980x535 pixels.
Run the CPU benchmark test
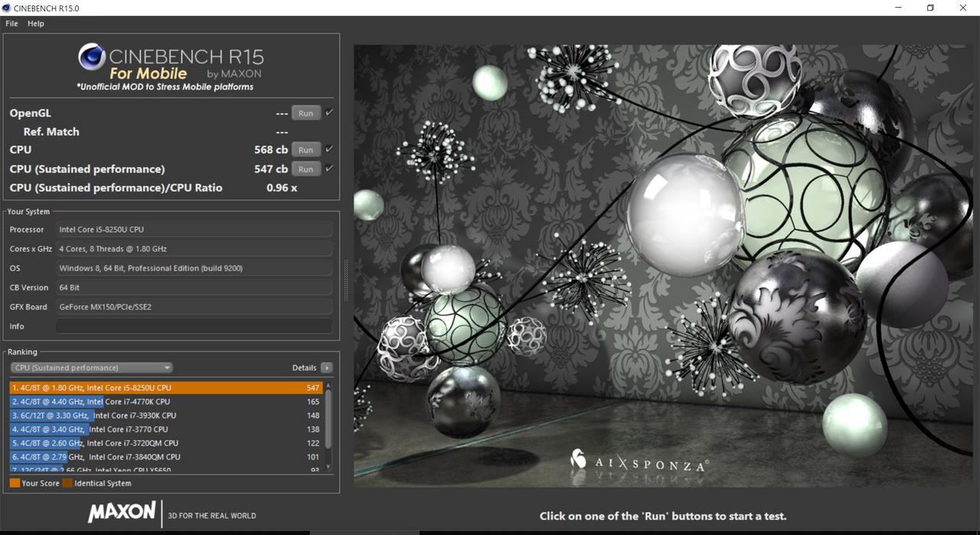tap(305, 150)
